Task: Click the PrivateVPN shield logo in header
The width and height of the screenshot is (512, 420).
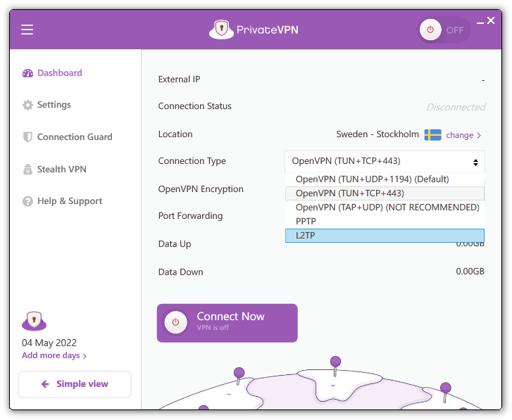Action: coord(221,30)
